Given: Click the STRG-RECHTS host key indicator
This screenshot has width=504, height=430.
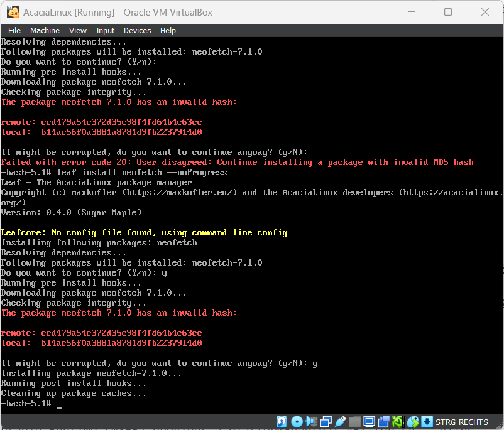Looking at the screenshot, I should pyautogui.click(x=463, y=421).
